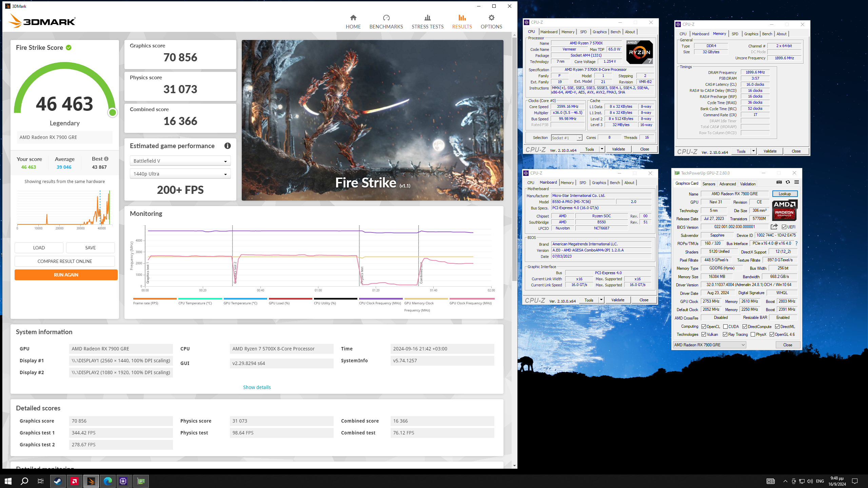The height and width of the screenshot is (488, 868).
Task: Click the Show details link under System information
Action: tap(257, 387)
